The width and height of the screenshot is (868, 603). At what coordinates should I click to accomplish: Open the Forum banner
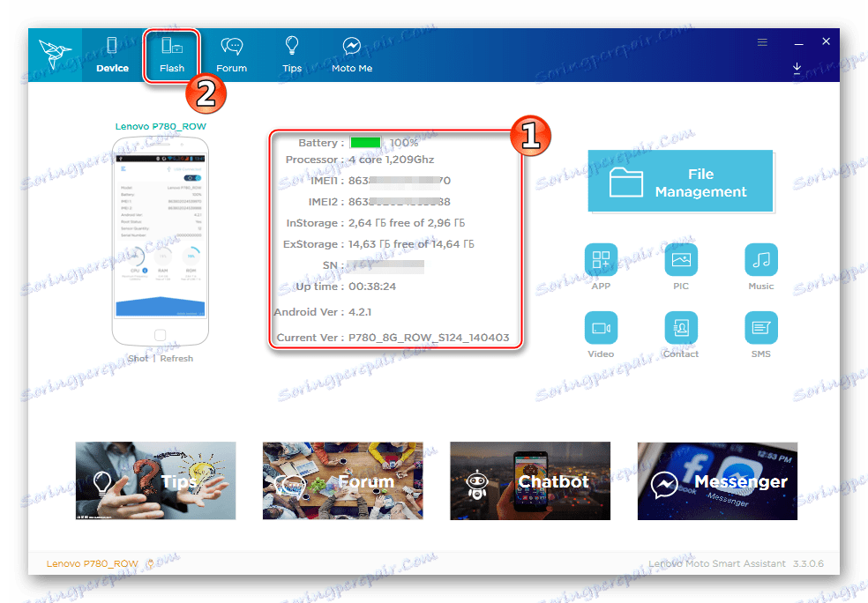[x=342, y=480]
